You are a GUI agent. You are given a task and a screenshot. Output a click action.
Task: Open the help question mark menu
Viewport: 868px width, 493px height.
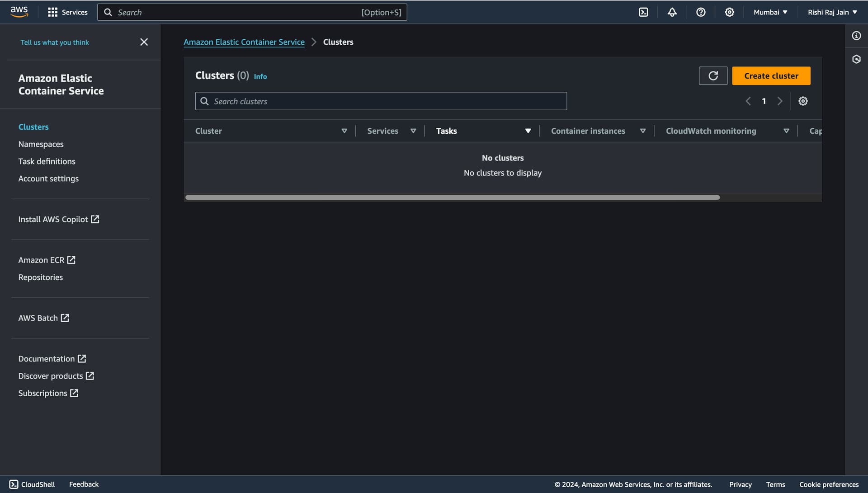[x=701, y=12]
